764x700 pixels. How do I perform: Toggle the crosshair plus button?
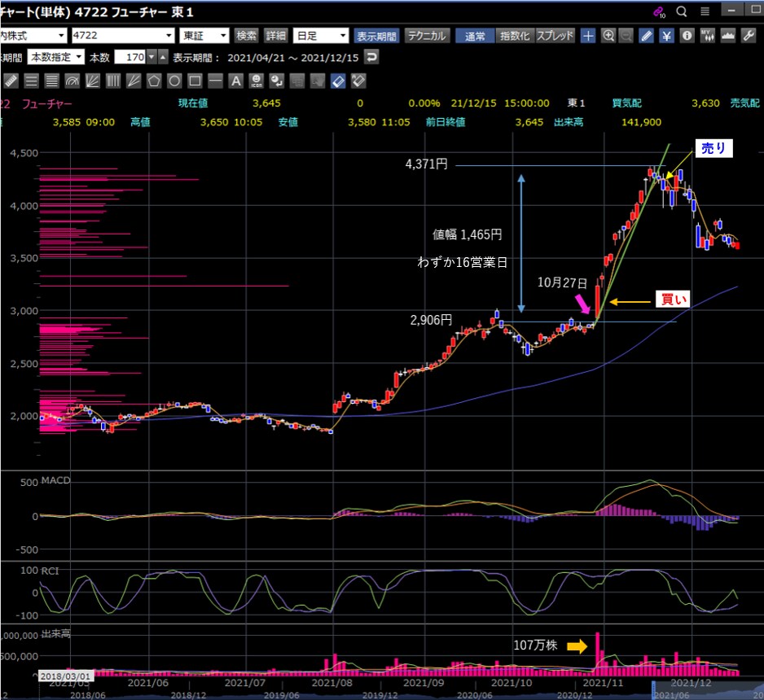(588, 36)
